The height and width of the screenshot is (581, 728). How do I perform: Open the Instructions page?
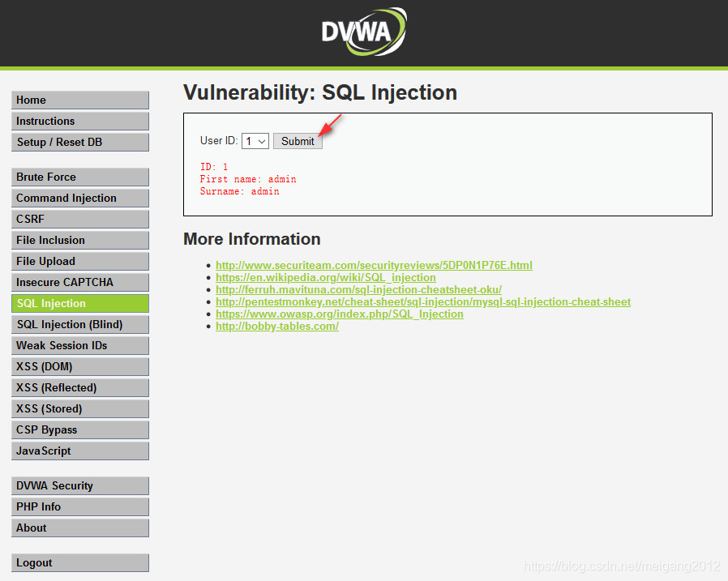[80, 121]
